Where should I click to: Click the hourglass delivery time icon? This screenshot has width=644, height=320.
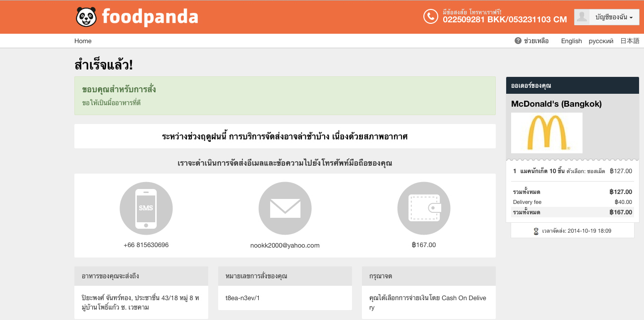[536, 231]
